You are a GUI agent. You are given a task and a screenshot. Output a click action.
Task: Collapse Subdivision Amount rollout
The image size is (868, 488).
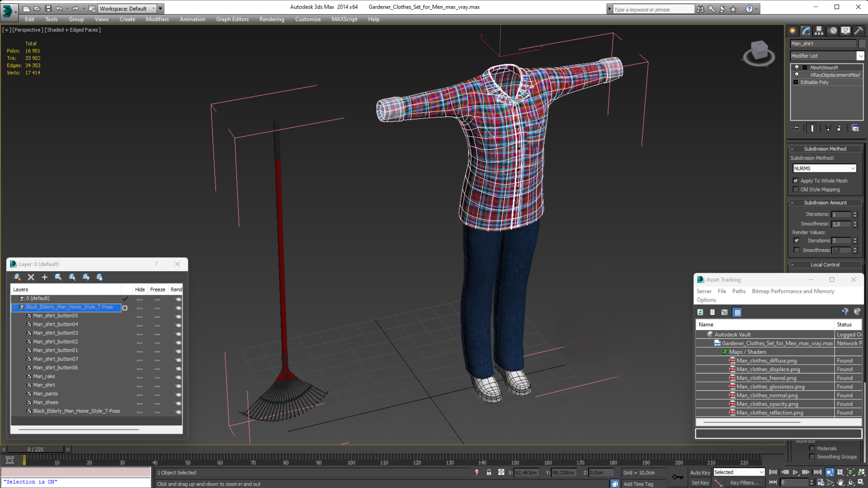tap(792, 203)
